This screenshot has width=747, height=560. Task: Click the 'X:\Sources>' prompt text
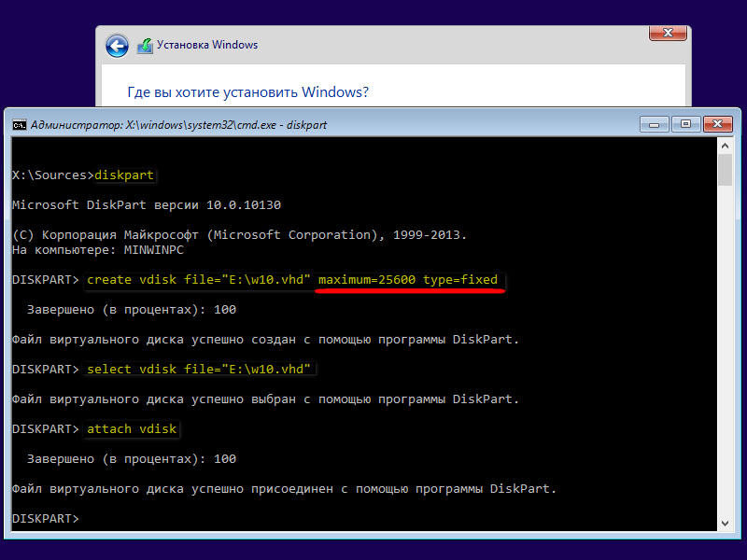pos(53,175)
